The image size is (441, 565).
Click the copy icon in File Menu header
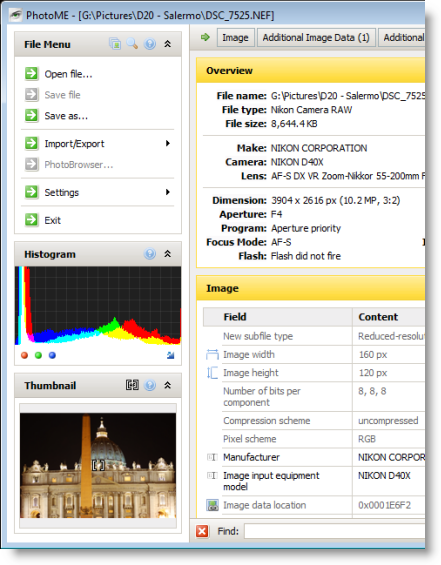click(x=115, y=44)
